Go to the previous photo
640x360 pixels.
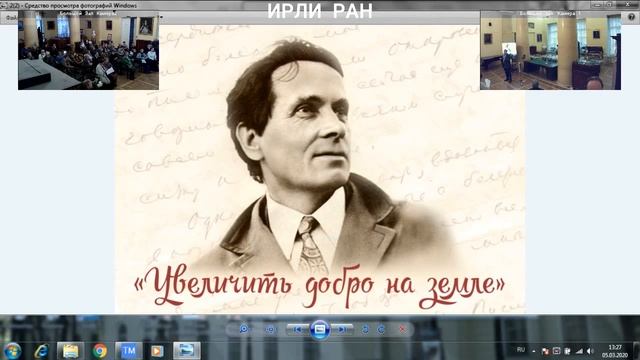coord(298,329)
